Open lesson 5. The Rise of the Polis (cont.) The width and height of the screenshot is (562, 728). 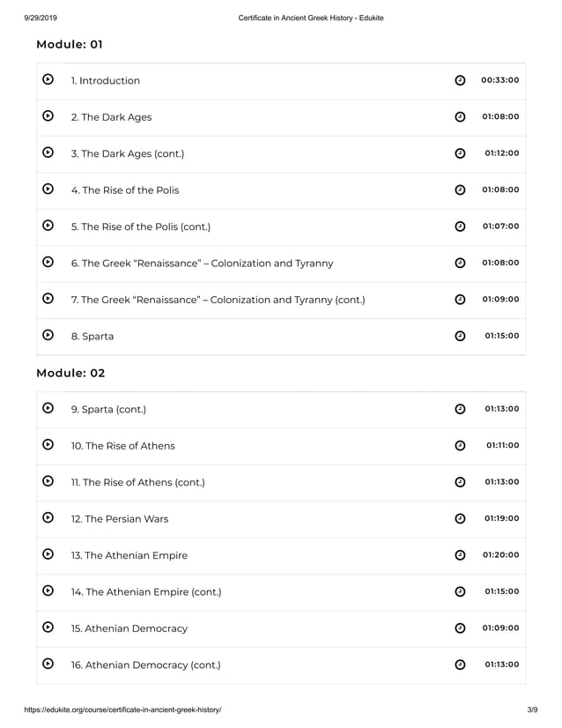tap(141, 227)
